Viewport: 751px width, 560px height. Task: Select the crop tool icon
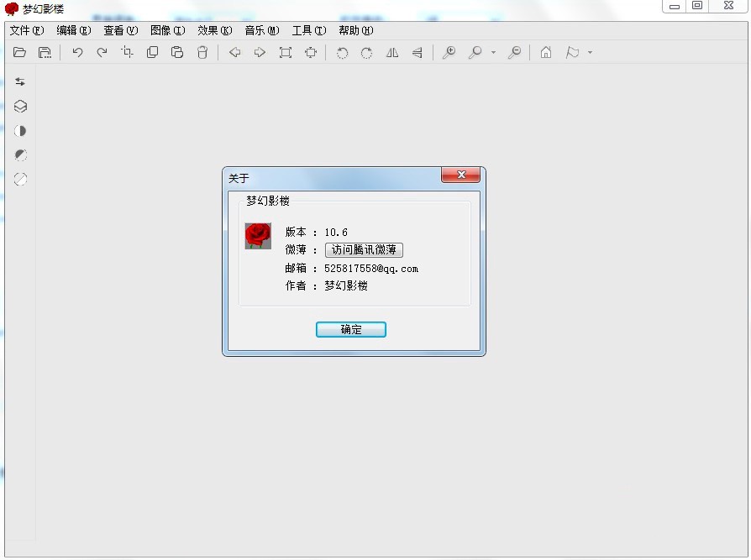tap(127, 52)
